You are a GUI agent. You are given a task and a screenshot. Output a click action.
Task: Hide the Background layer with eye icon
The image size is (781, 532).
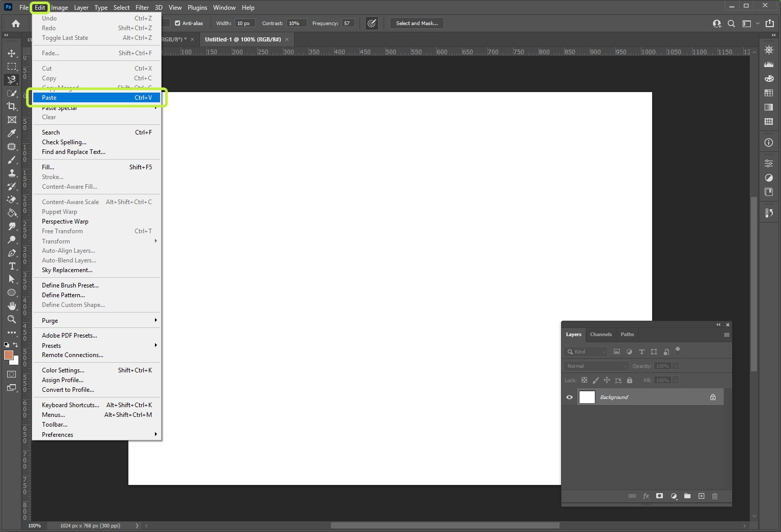[569, 397]
